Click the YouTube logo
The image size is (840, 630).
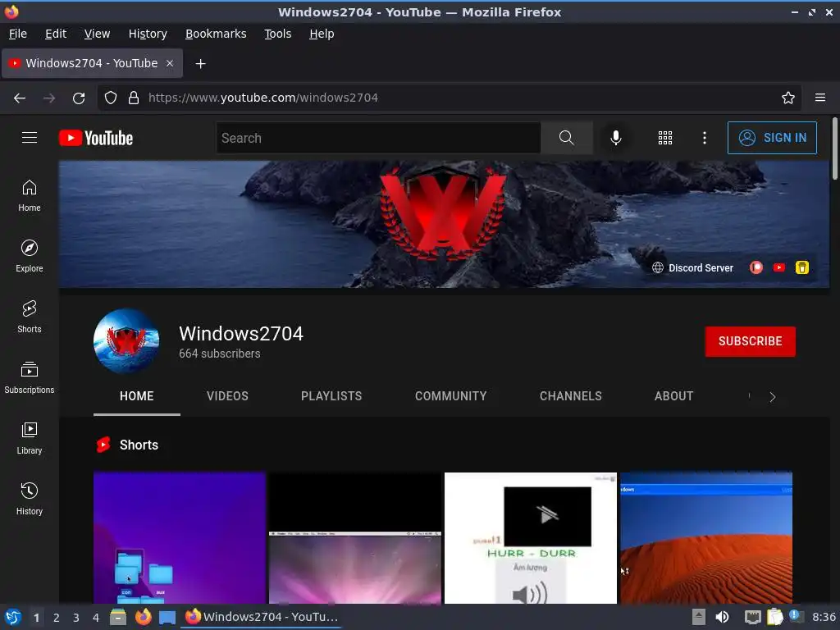[96, 138]
